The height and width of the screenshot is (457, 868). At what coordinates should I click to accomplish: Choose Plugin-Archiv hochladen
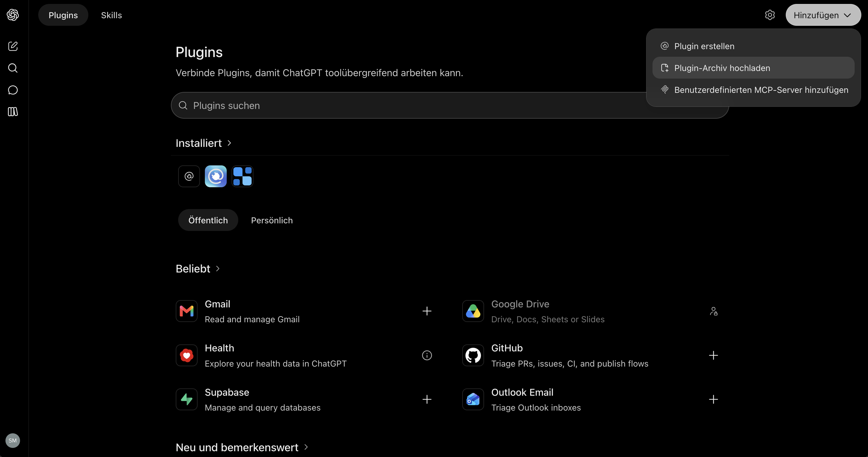(x=754, y=68)
